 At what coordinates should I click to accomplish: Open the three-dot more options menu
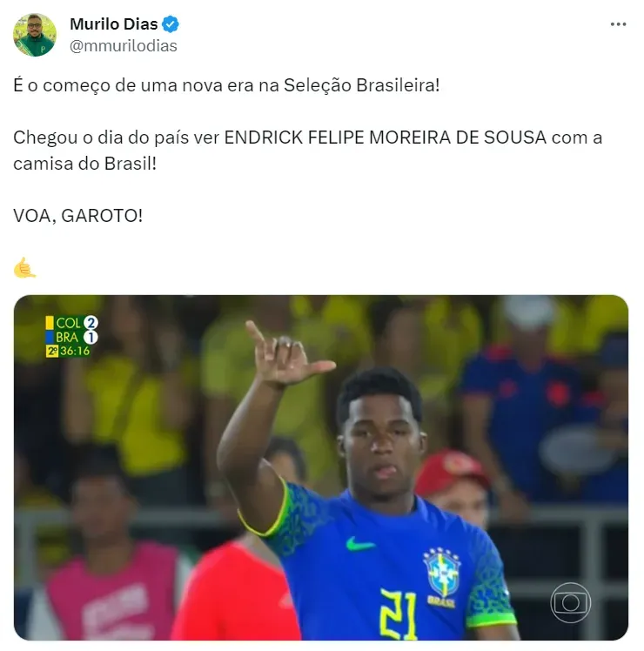click(618, 24)
